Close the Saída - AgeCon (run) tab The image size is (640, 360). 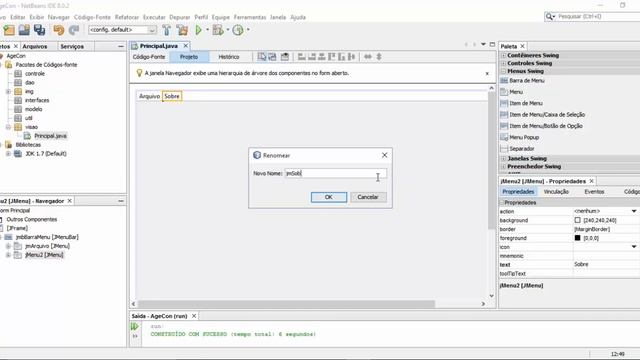click(x=194, y=316)
